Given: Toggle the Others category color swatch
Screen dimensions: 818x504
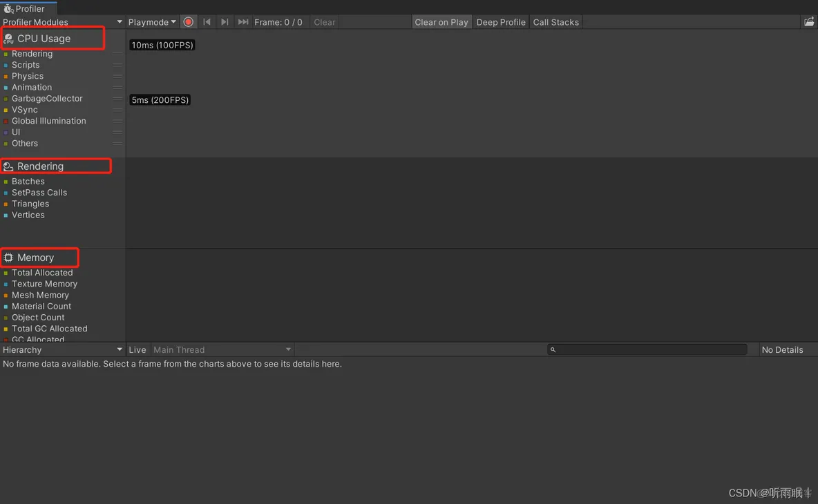Looking at the screenshot, I should pyautogui.click(x=6, y=144).
